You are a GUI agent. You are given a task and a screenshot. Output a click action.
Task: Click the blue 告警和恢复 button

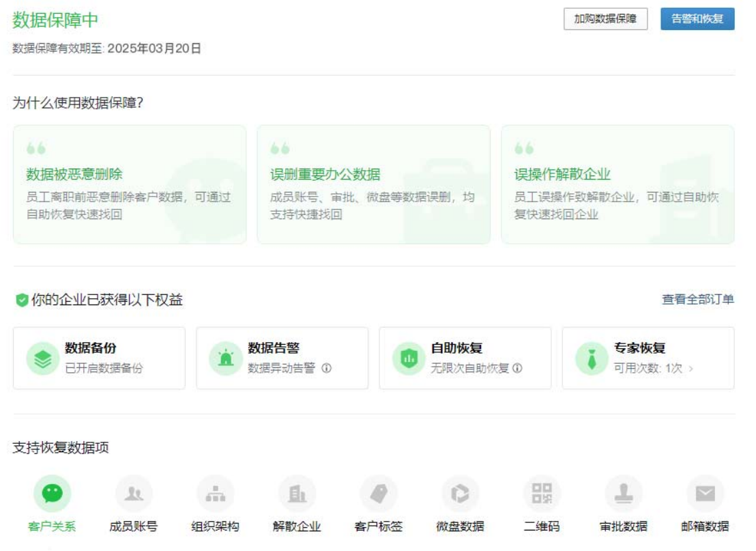(x=697, y=19)
